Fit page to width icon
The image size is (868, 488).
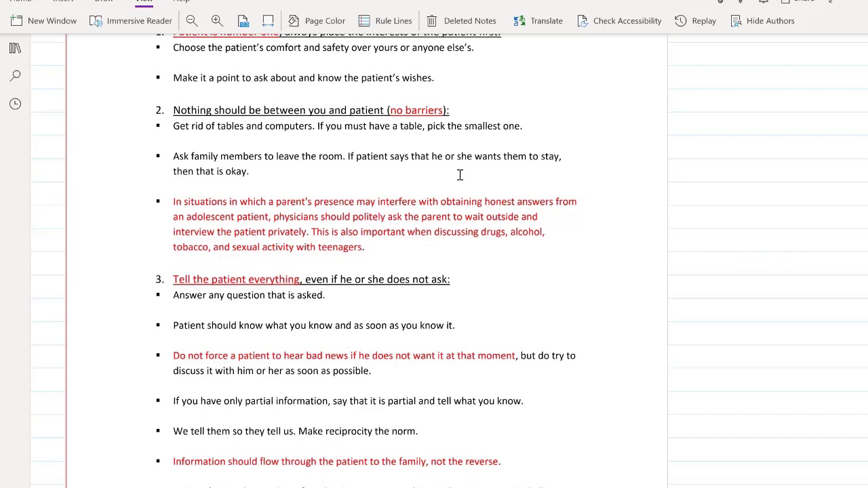click(268, 20)
